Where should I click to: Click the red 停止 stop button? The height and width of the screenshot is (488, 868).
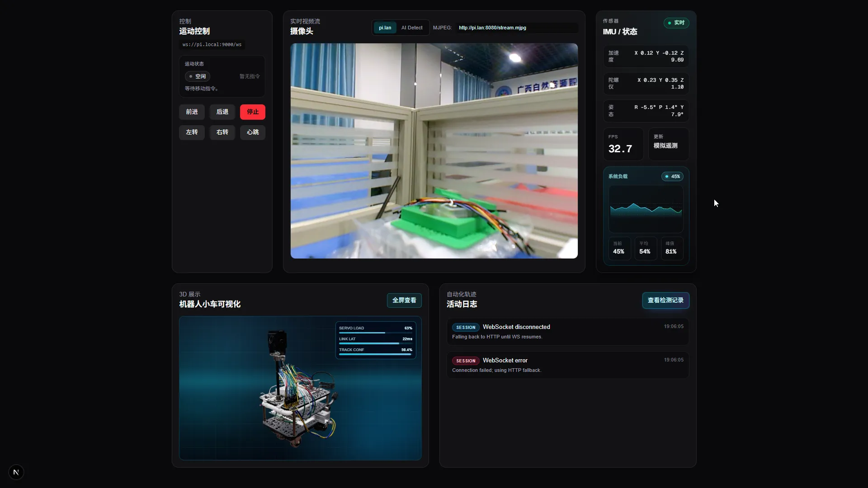[253, 112]
